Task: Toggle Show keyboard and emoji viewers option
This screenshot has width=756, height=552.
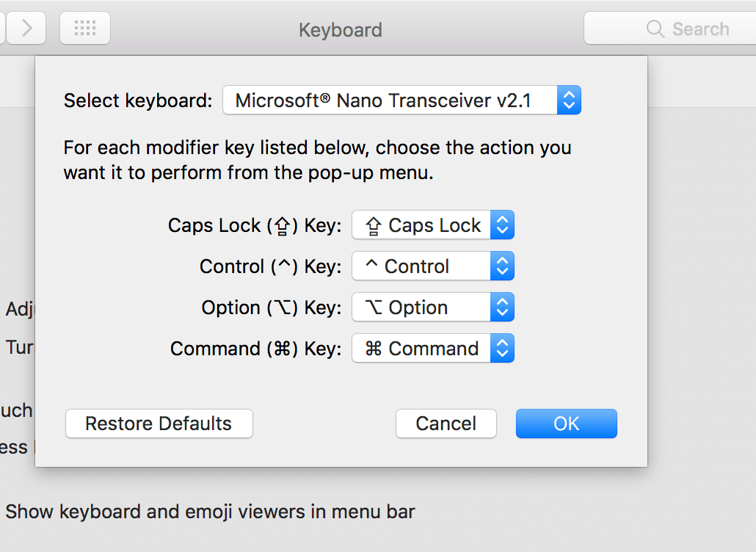Action: [210, 512]
